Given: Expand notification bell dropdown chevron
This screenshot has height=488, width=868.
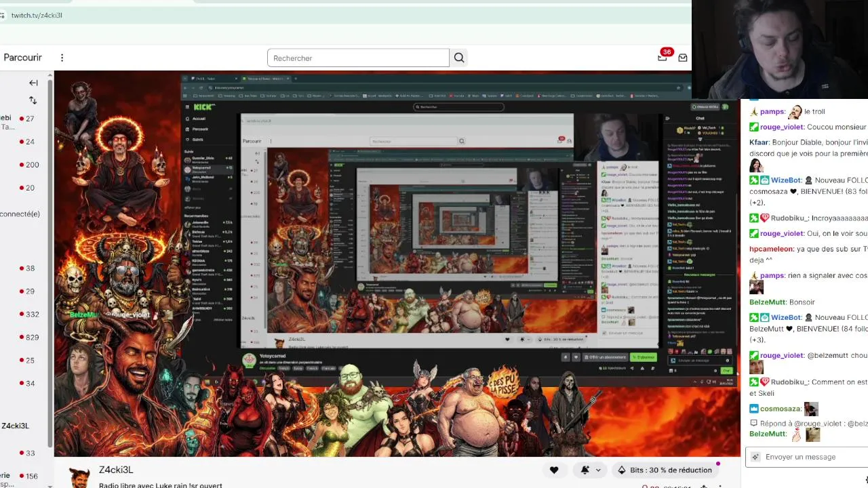Looking at the screenshot, I should tap(598, 470).
